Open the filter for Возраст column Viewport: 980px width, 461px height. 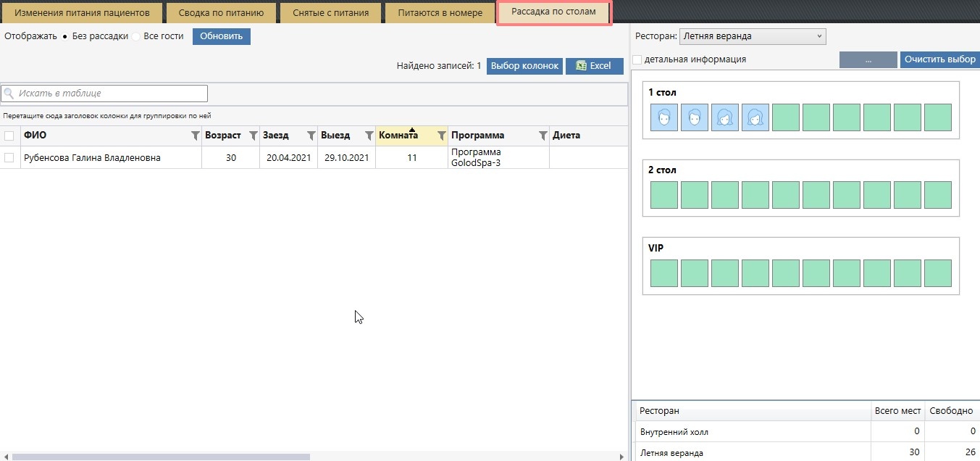[253, 136]
